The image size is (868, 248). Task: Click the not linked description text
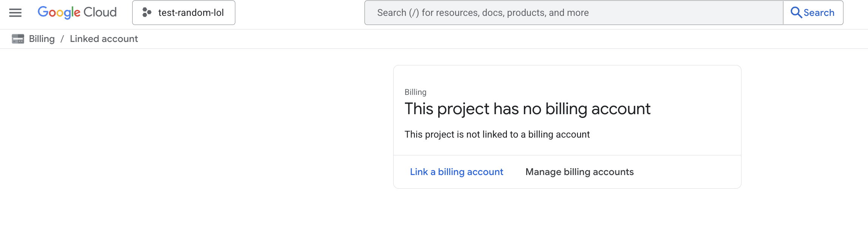pyautogui.click(x=497, y=135)
